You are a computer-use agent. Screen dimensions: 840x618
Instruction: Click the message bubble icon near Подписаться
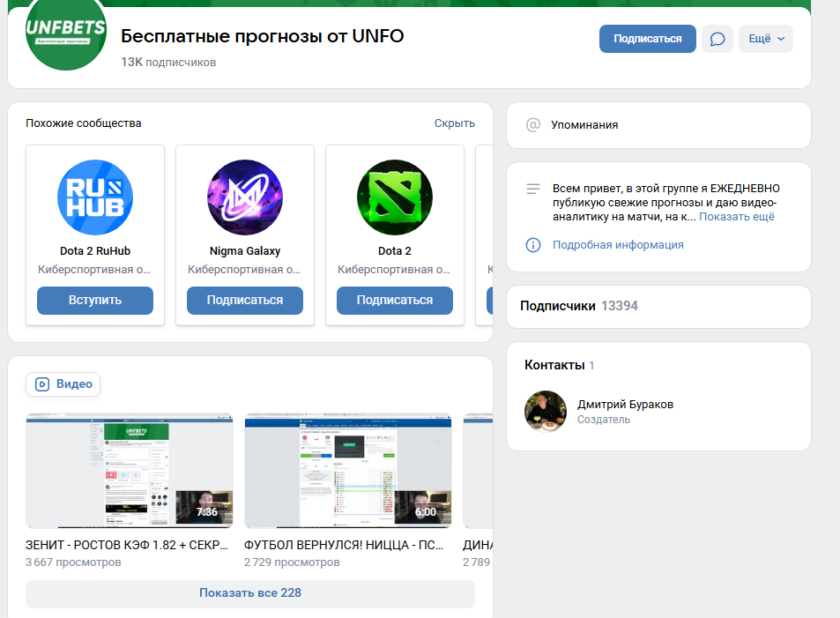click(717, 39)
